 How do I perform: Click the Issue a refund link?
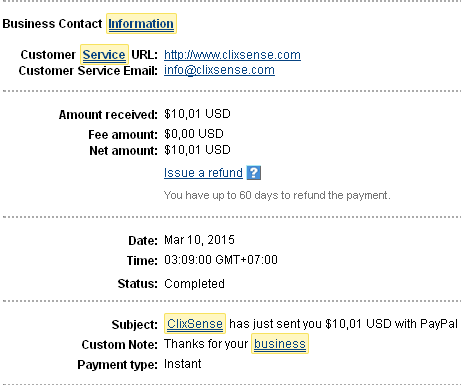tap(203, 173)
